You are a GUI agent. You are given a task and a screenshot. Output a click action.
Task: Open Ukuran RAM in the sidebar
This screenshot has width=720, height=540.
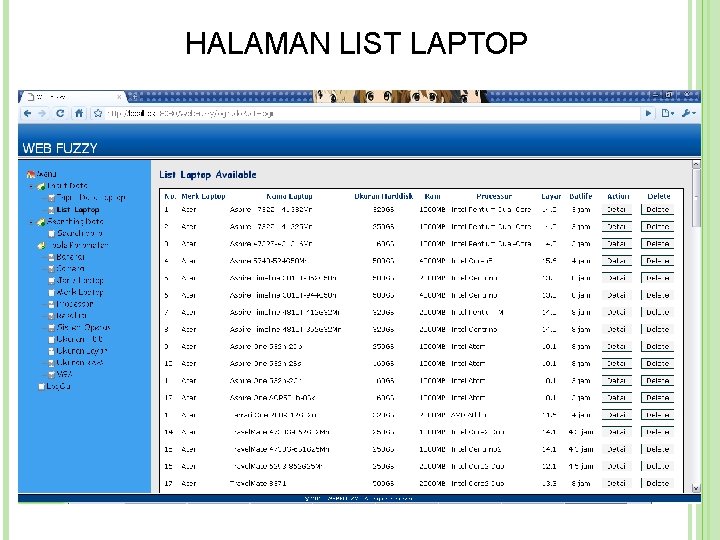click(80, 362)
